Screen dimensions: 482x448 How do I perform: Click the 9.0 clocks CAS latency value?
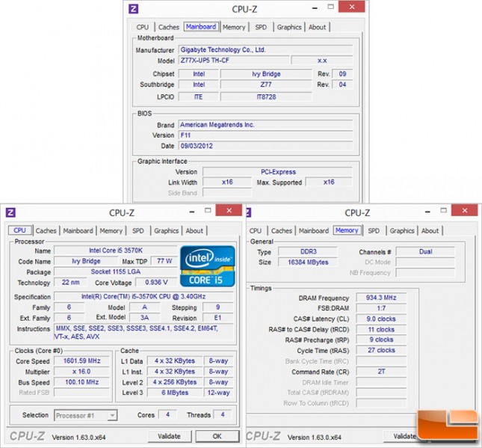(x=381, y=319)
